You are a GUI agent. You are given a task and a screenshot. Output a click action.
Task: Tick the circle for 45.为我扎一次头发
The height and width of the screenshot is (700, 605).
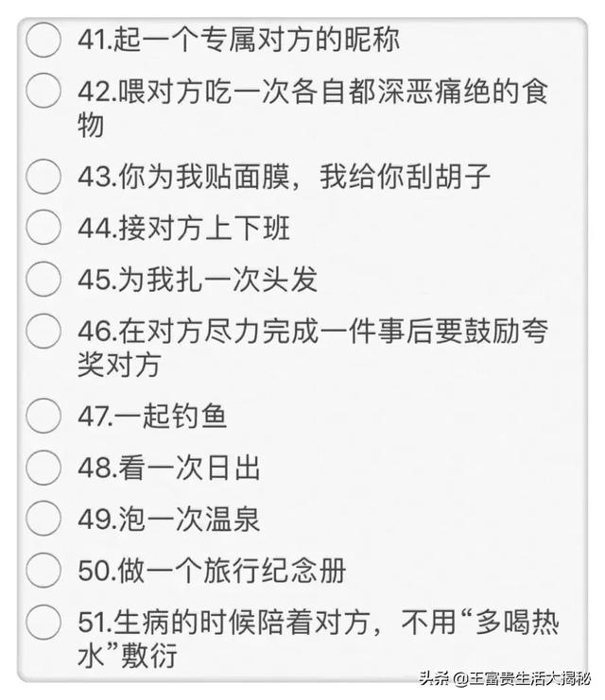pyautogui.click(x=43, y=279)
